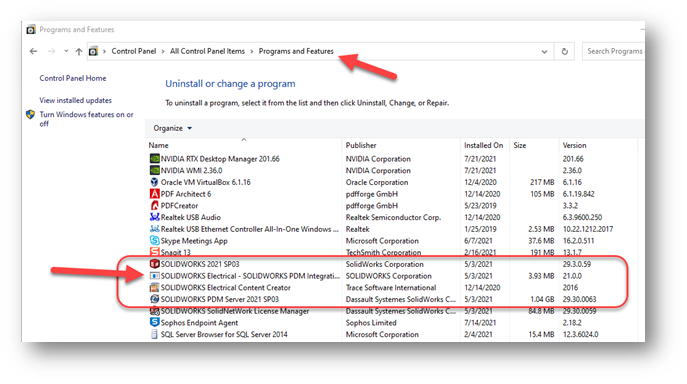Viewport: 687px width, 384px height.
Task: Click Control Panel breadcrumb
Action: (134, 51)
